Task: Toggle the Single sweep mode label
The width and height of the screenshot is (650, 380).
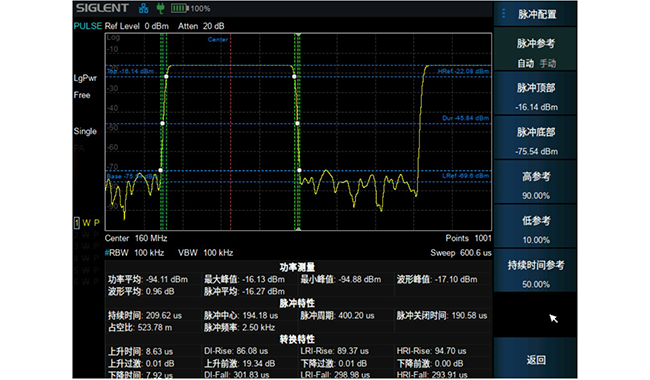Action: tap(85, 131)
